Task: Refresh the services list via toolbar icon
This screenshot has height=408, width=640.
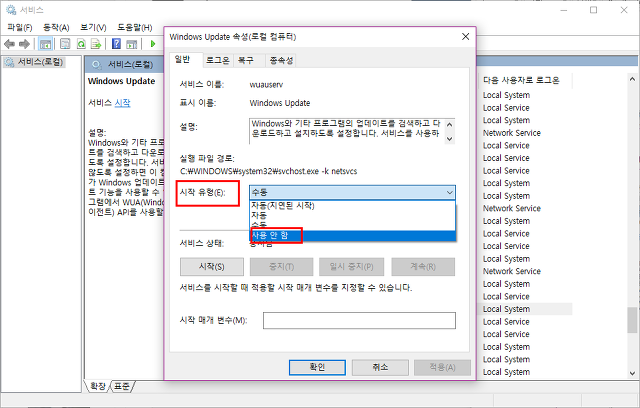Action: (81, 43)
